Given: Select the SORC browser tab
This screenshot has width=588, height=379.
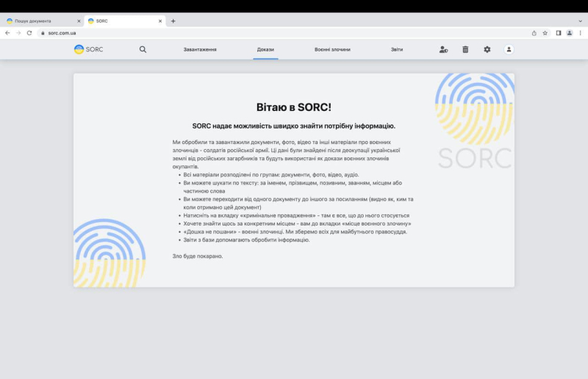Looking at the screenshot, I should point(125,21).
